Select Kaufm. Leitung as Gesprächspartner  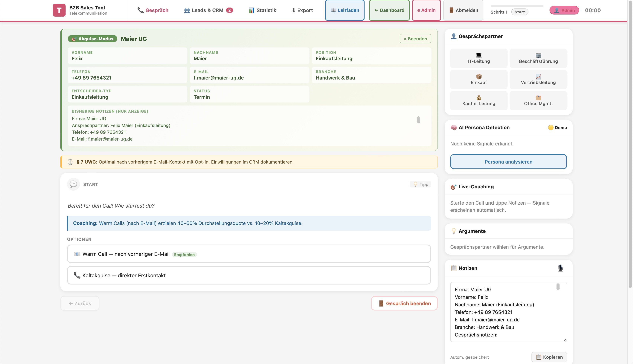point(479,100)
